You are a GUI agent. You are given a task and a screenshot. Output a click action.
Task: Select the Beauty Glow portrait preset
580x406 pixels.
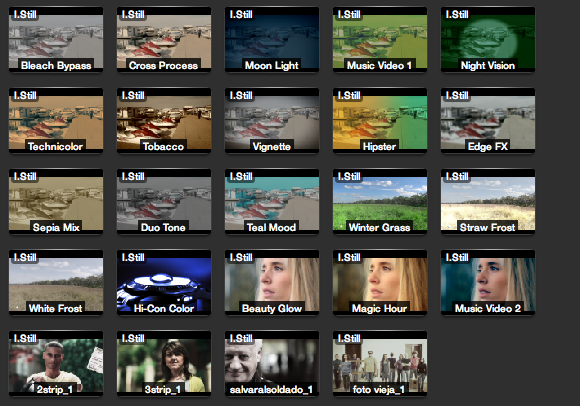272,282
